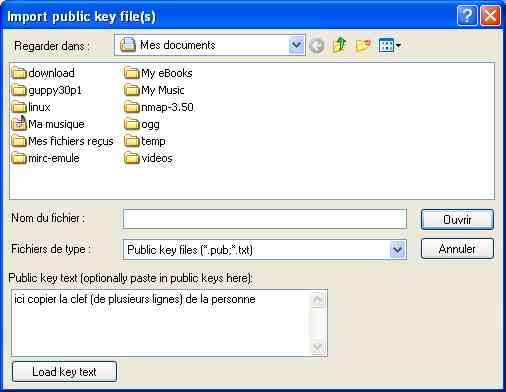Click the Ouvrir button
The height and width of the screenshot is (392, 506).
(457, 219)
